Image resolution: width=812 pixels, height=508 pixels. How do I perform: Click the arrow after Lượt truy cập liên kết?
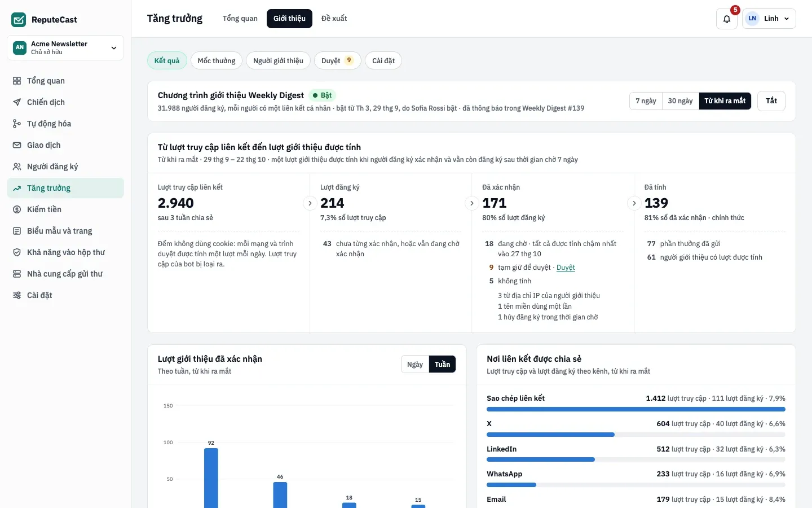(310, 203)
